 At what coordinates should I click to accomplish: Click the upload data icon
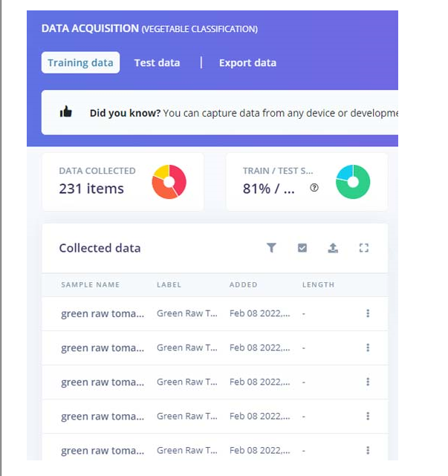[333, 248]
